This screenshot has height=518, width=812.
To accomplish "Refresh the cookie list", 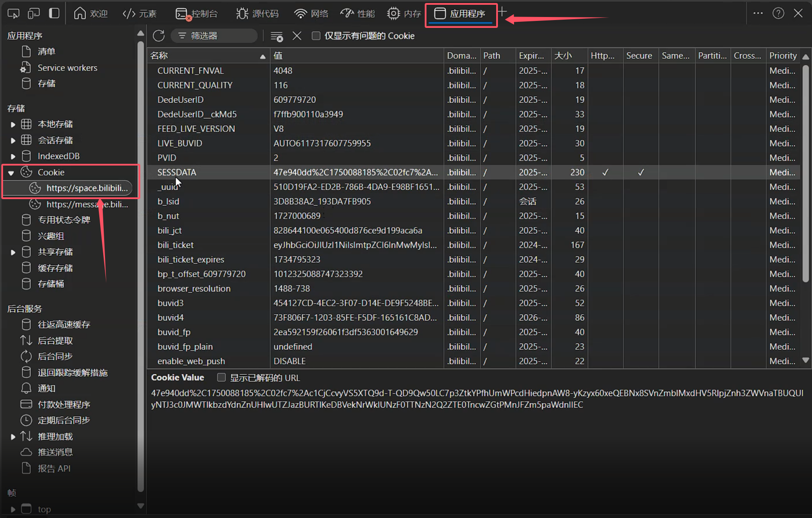I will pyautogui.click(x=159, y=36).
